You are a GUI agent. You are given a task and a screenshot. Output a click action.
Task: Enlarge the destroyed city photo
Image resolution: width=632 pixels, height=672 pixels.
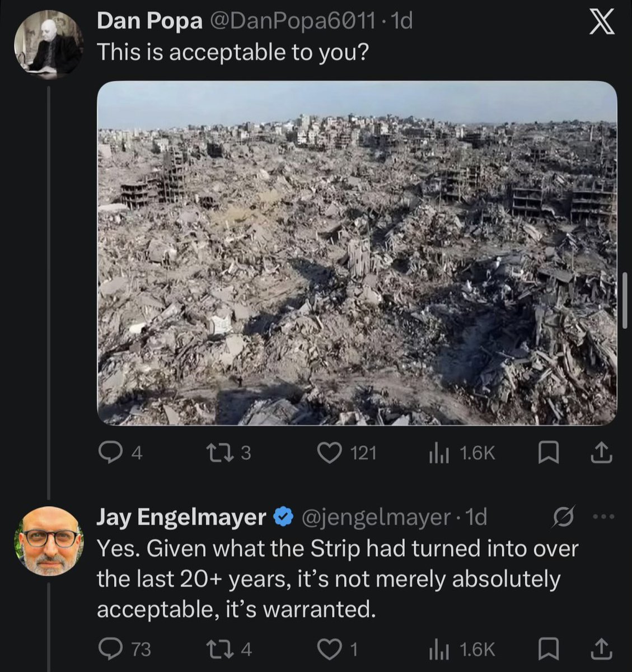click(357, 253)
